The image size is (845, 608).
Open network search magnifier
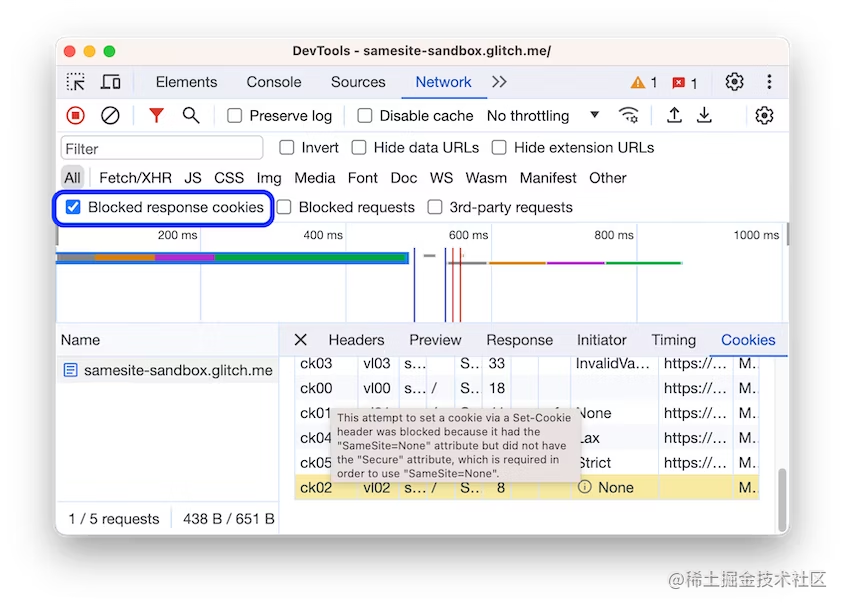coord(191,115)
